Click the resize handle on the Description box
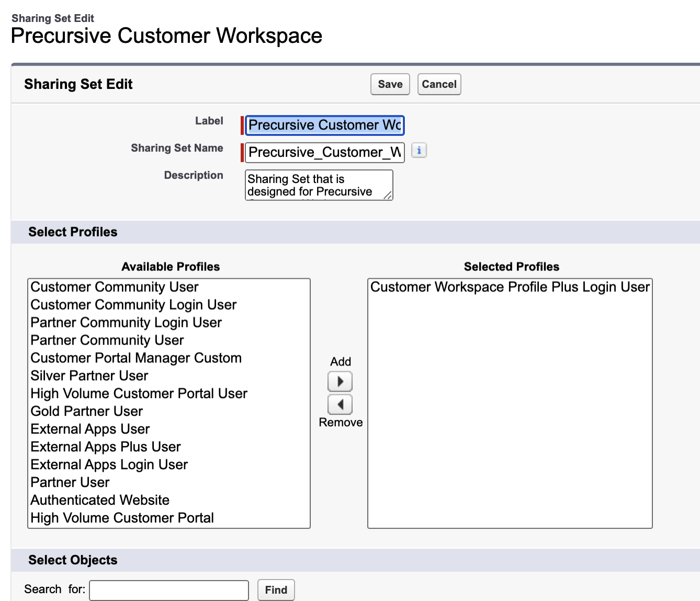Image resolution: width=700 pixels, height=601 pixels. pyautogui.click(x=388, y=196)
